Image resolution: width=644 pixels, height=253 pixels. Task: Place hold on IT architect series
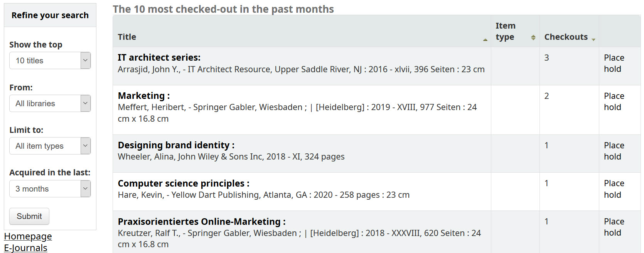tap(614, 63)
